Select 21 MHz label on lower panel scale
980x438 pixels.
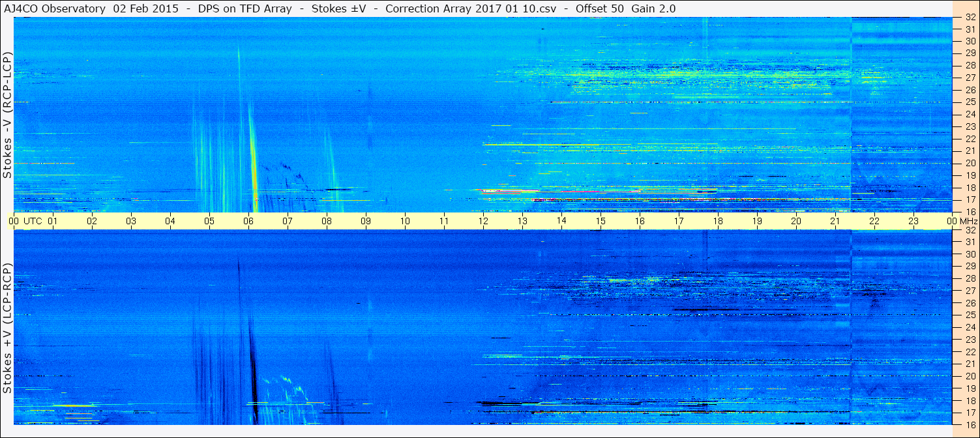[x=970, y=364]
